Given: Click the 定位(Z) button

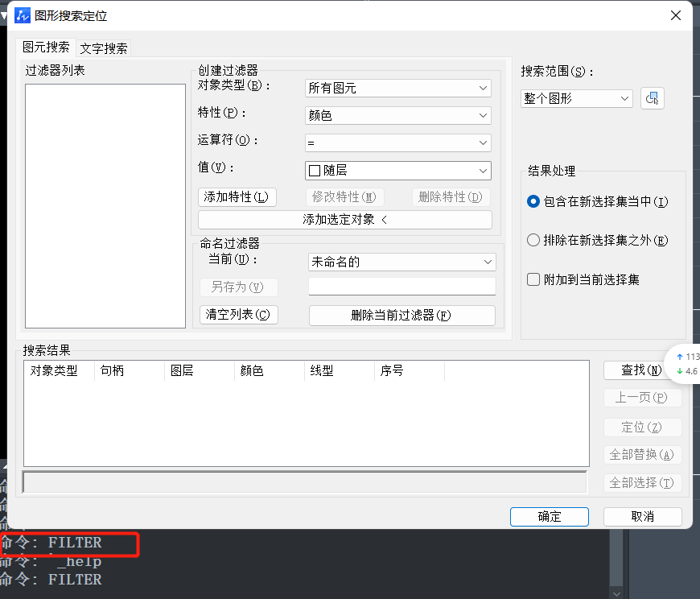Looking at the screenshot, I should pos(641,428).
